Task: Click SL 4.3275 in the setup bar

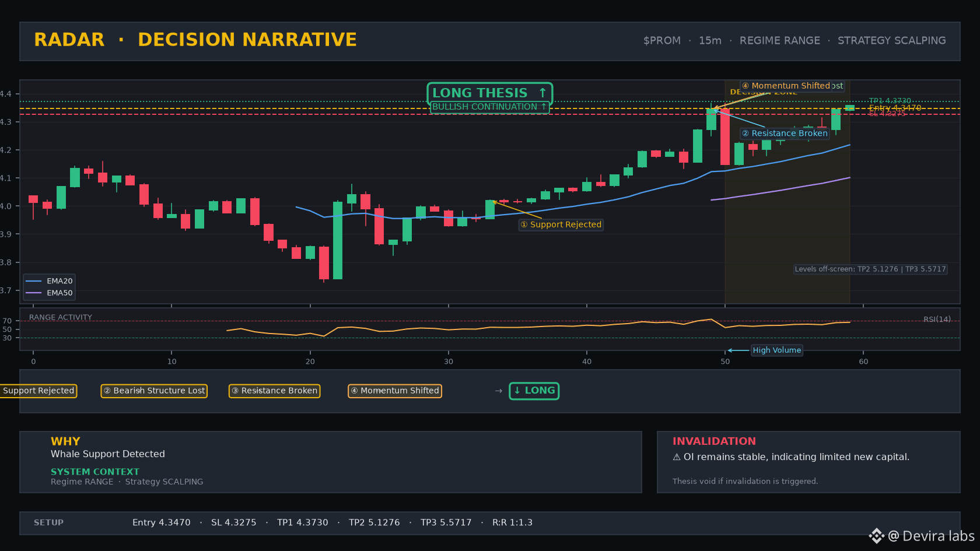Action: coord(234,522)
